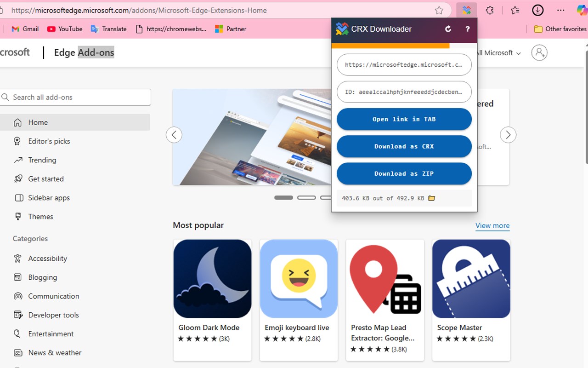This screenshot has height=368, width=588.
Task: Open the Gmail bookmark
Action: [x=25, y=29]
